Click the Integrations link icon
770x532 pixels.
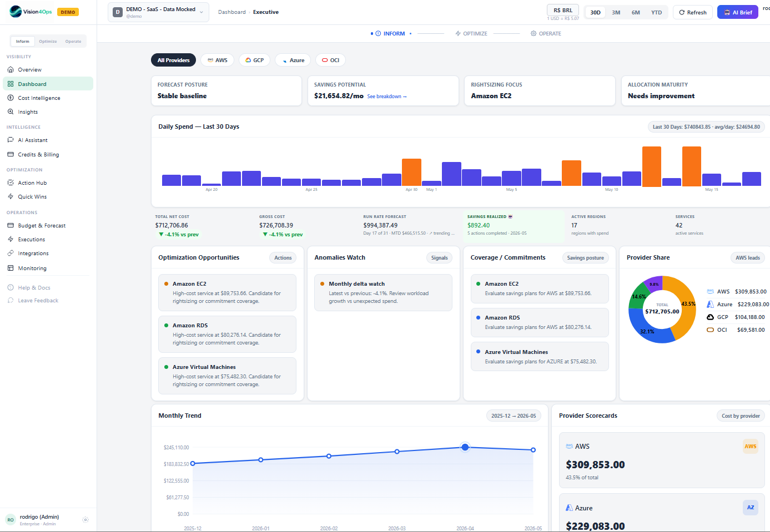click(x=11, y=254)
